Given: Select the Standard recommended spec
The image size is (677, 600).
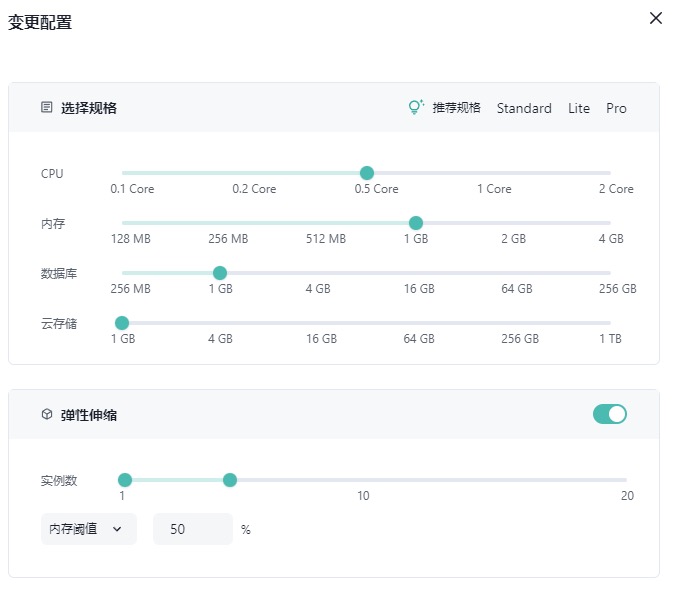Looking at the screenshot, I should [x=524, y=108].
